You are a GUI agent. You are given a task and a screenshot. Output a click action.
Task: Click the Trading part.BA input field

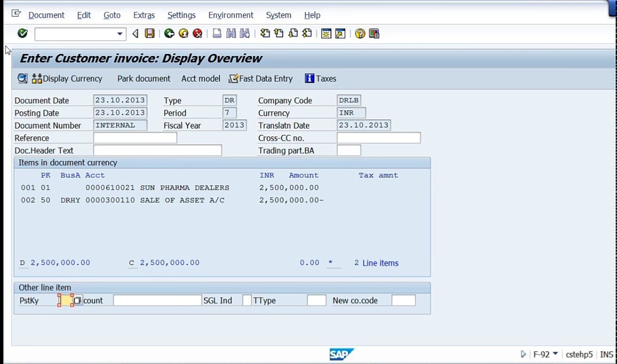click(348, 150)
